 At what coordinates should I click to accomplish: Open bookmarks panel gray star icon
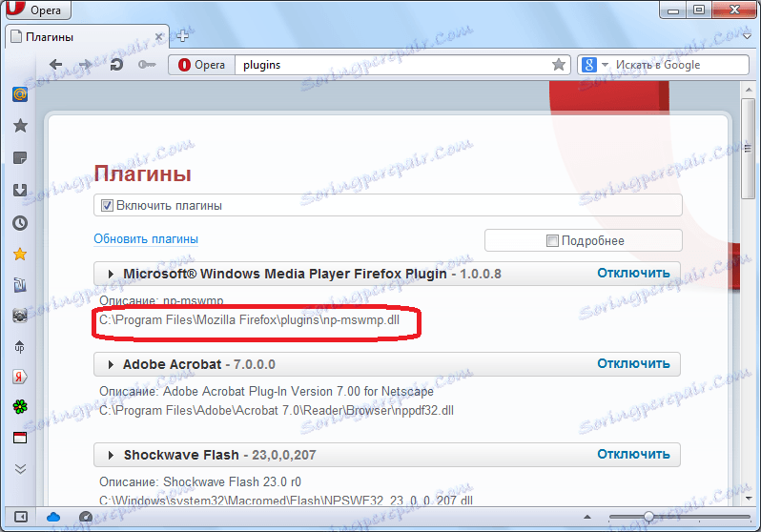(20, 126)
